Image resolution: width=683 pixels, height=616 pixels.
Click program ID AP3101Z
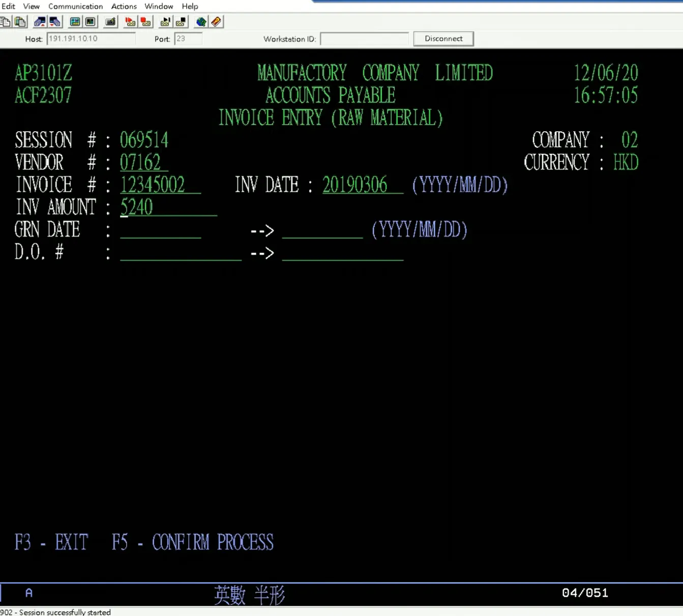43,73
